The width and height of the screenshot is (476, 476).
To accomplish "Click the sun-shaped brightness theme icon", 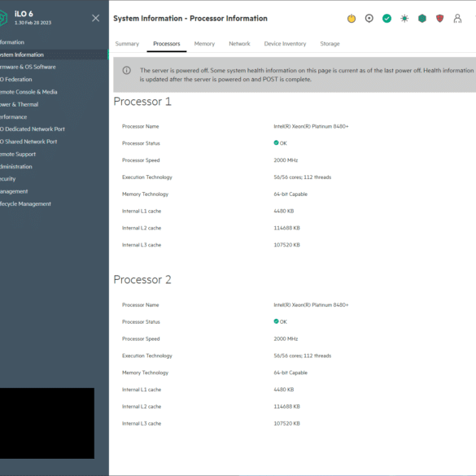I will (404, 19).
